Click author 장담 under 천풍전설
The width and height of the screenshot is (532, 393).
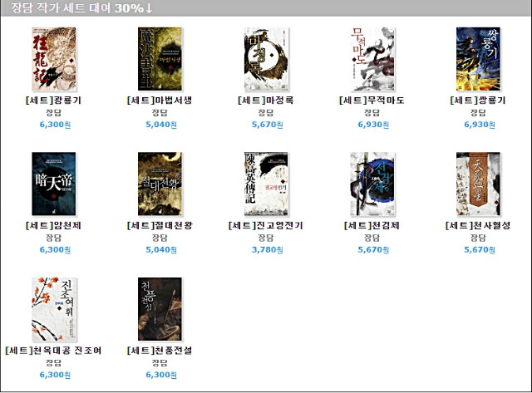160,363
